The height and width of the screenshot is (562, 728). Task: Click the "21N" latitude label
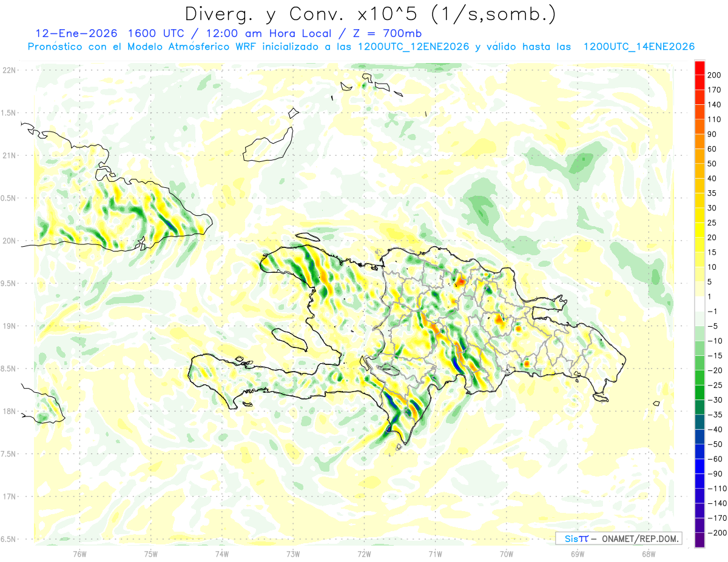9,155
